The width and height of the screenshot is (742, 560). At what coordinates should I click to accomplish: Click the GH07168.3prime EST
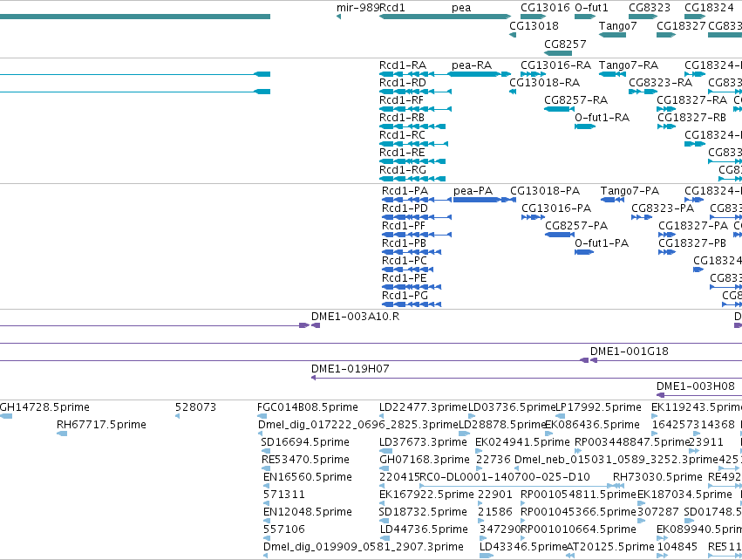coord(385,468)
